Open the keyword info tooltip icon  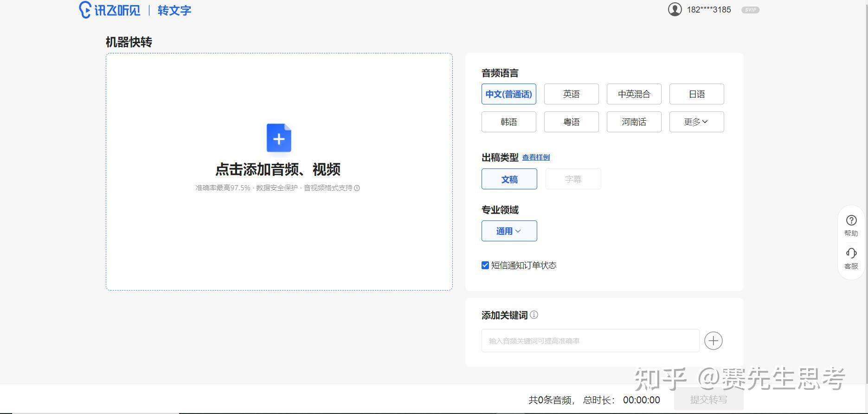[x=534, y=315]
